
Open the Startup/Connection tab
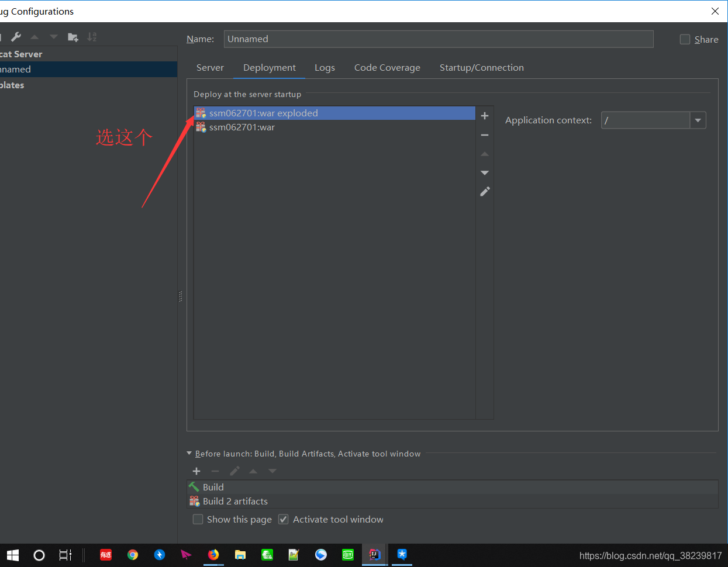[482, 68]
